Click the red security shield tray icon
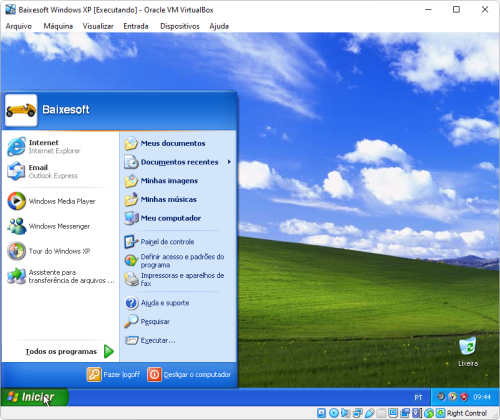Image resolution: width=500 pixels, height=420 pixels. pyautogui.click(x=464, y=397)
